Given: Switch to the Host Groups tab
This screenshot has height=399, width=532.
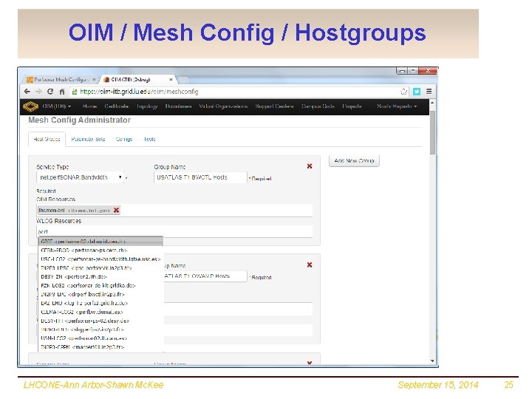Looking at the screenshot, I should (47, 139).
